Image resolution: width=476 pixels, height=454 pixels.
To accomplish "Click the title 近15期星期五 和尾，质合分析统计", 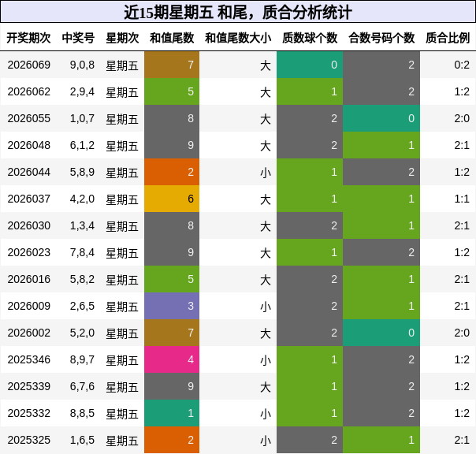I will 238,13.
